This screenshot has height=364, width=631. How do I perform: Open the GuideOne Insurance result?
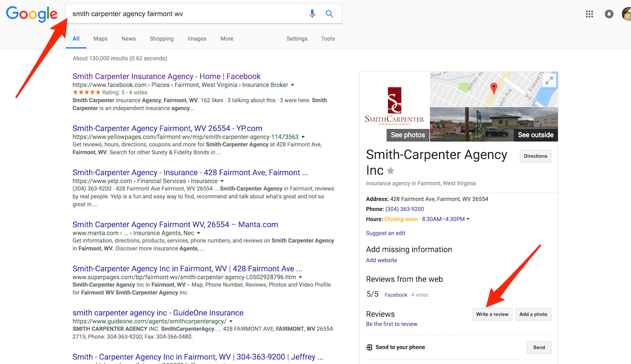pos(158,313)
